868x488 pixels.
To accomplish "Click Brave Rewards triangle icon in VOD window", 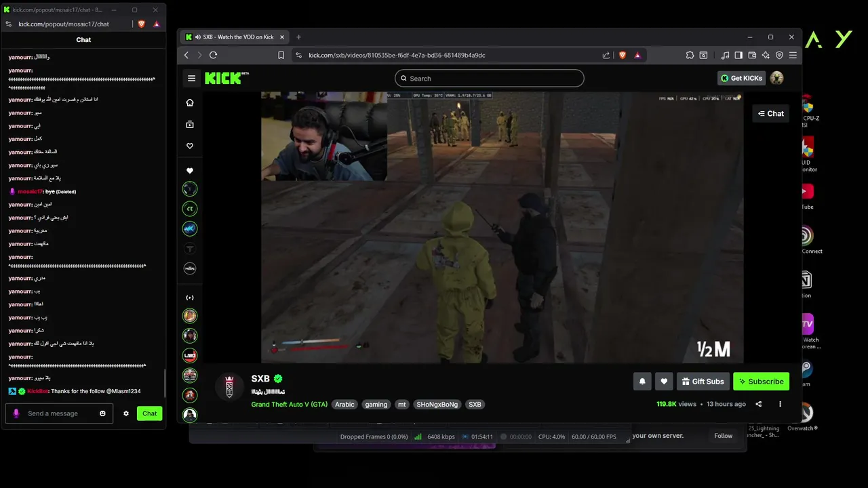I will (637, 56).
